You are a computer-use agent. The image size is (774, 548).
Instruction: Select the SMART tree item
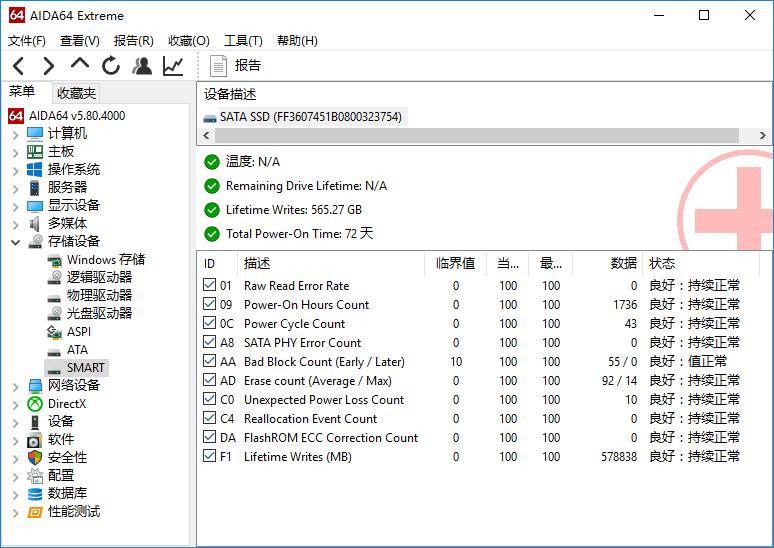click(x=77, y=368)
